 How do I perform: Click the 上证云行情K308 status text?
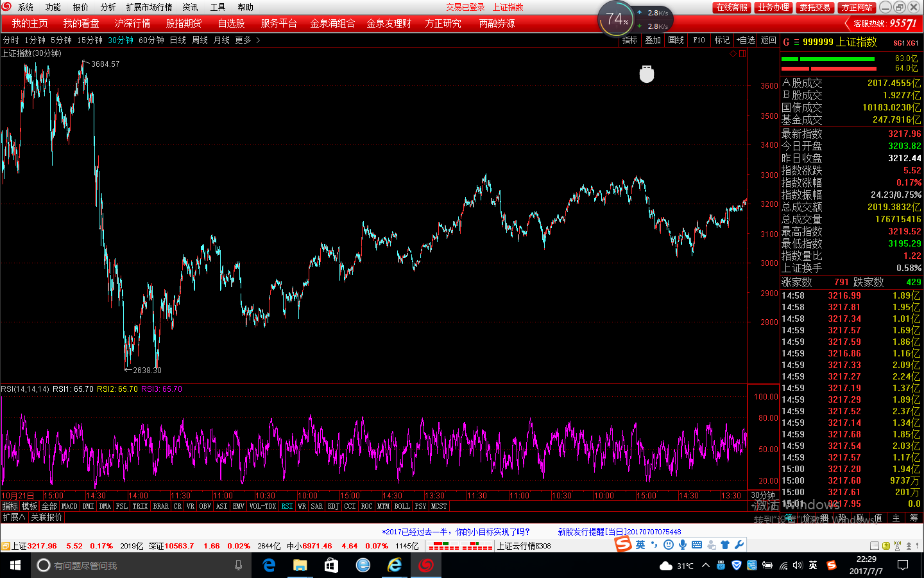pos(524,546)
